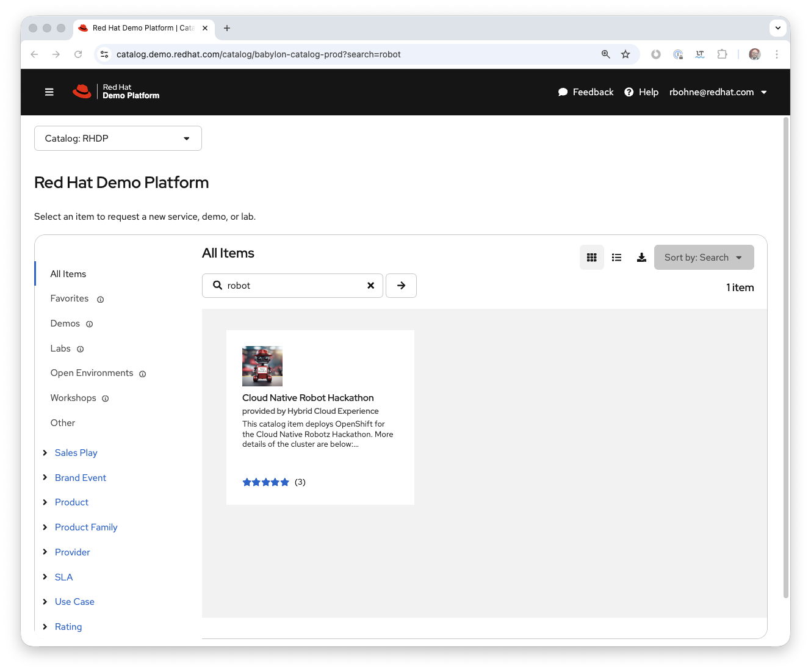Select the Open Environments category
The image size is (811, 672).
point(92,373)
